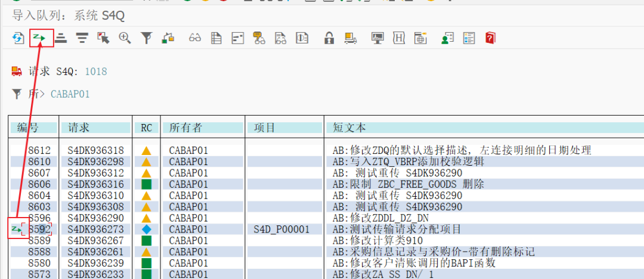Click the funnel icon beside 所> CABAP01
The width and height of the screenshot is (644, 279).
[17, 95]
